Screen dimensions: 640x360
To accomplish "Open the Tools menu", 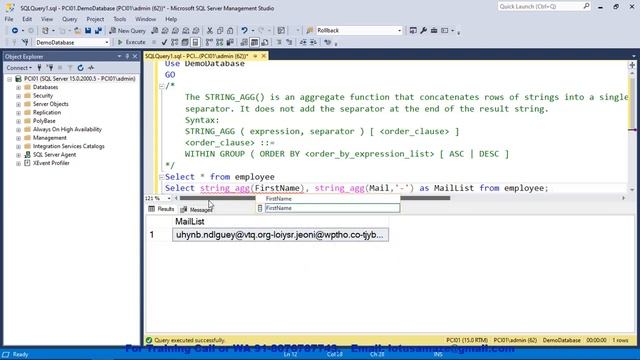I will 120,19.
